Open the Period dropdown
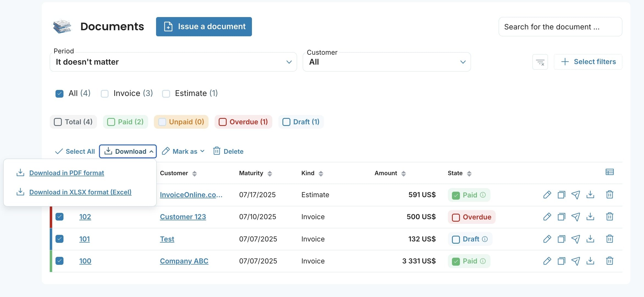The image size is (644, 297). point(173,62)
